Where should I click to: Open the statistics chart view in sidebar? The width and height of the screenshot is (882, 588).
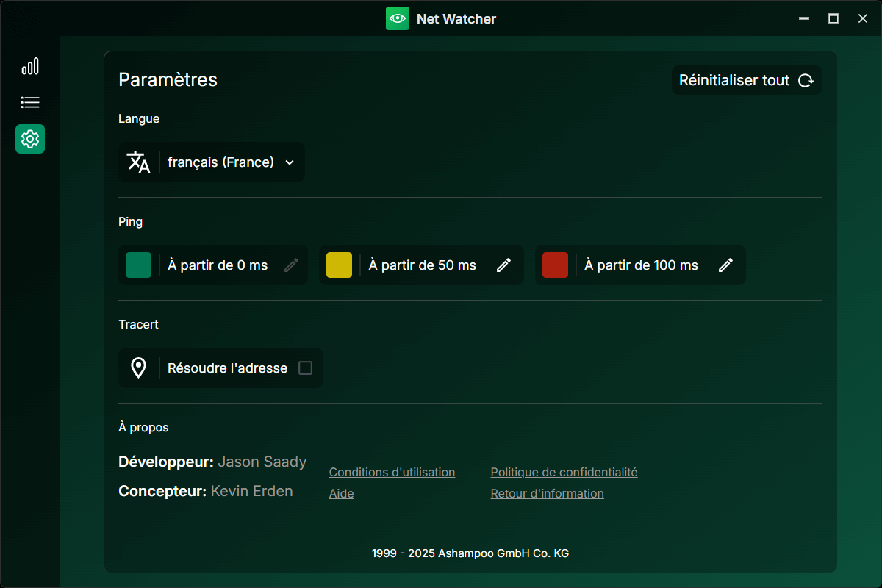pyautogui.click(x=30, y=67)
